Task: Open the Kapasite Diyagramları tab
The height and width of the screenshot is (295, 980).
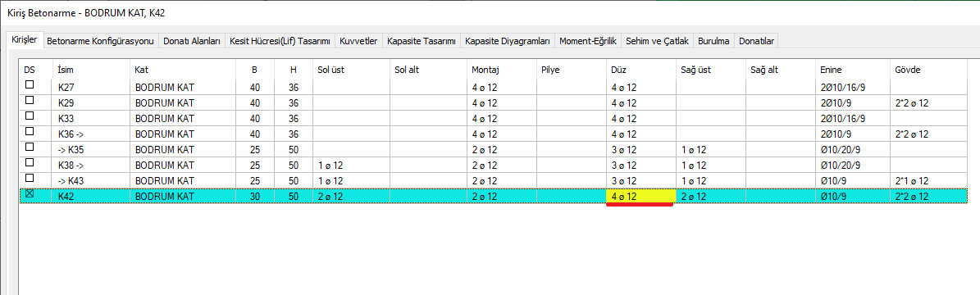Action: coord(508,41)
